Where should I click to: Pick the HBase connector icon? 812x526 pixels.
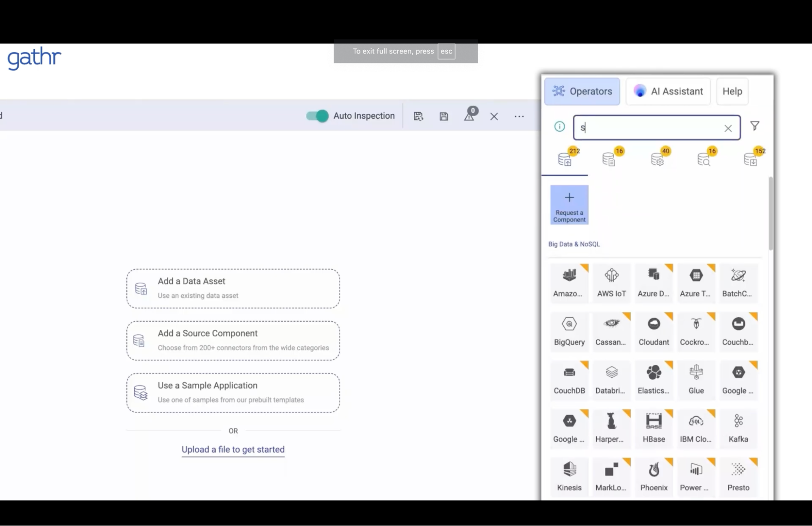(654, 428)
